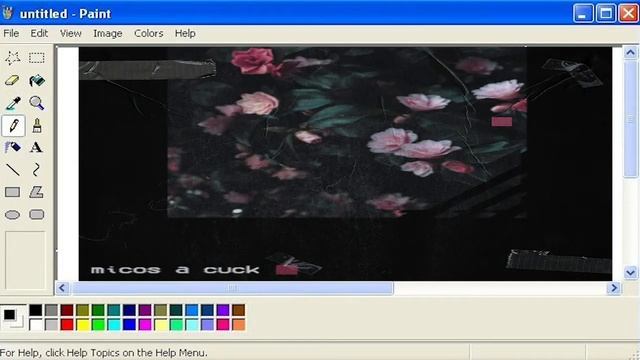
Task: Select the Rounded Rectangle tool
Action: point(37,214)
